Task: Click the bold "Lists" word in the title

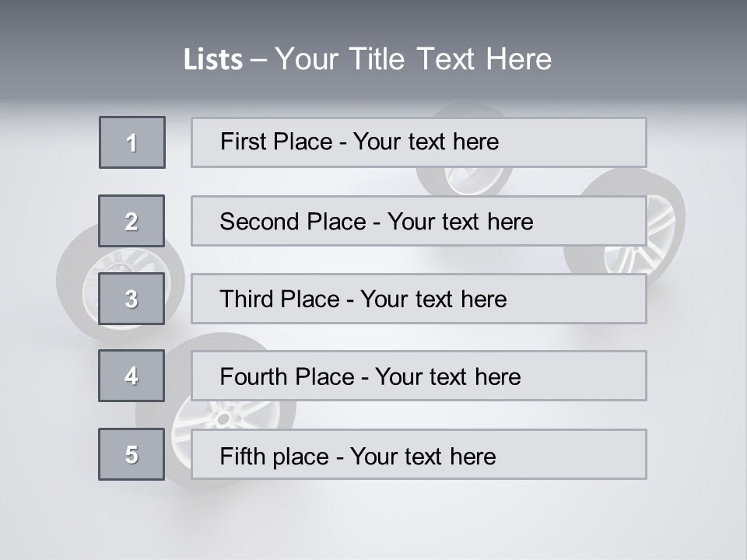Action: coord(212,60)
